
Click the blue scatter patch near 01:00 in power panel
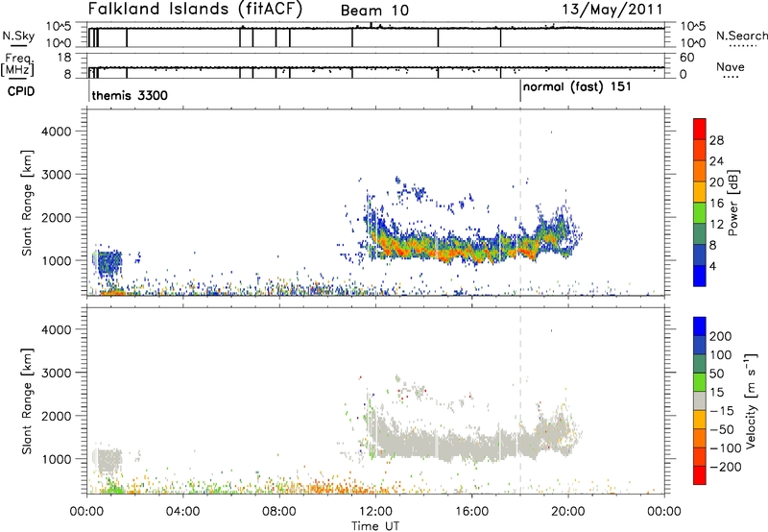pyautogui.click(x=108, y=264)
